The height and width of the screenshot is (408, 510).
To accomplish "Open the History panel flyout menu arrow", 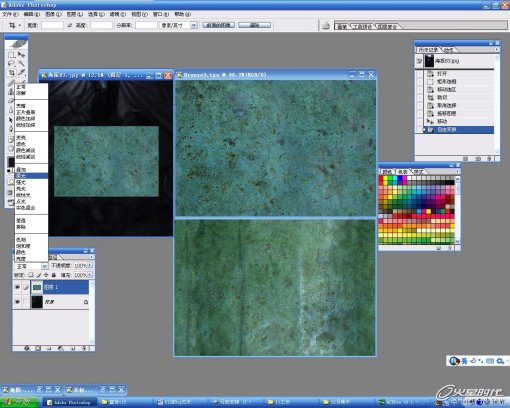I will (497, 49).
